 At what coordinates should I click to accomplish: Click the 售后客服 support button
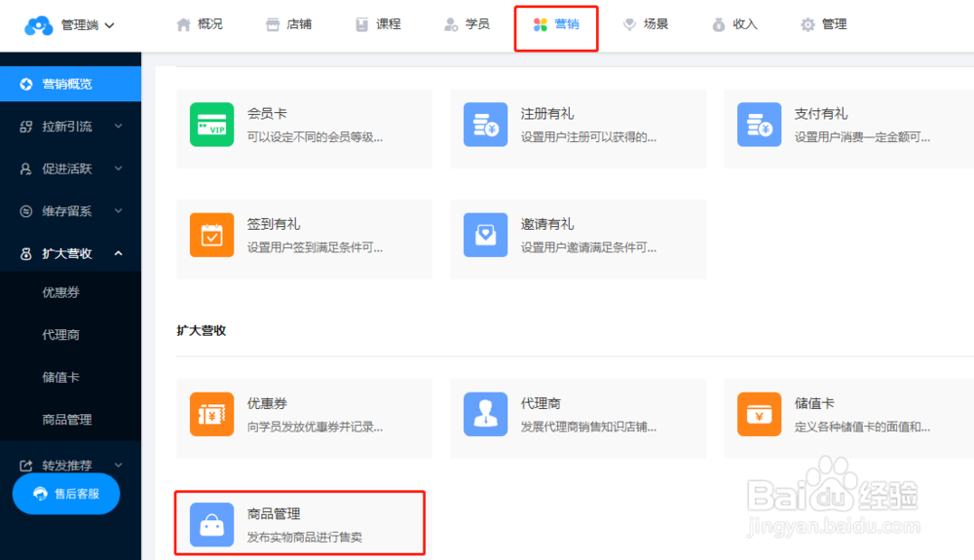pyautogui.click(x=66, y=494)
